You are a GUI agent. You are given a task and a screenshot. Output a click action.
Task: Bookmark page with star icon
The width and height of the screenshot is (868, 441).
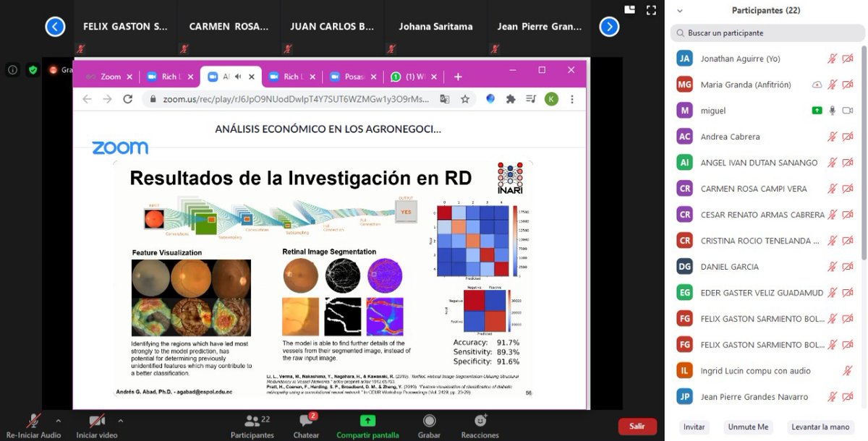point(465,99)
